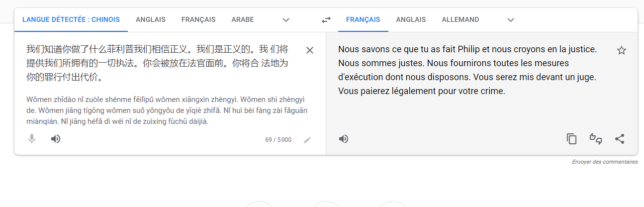Click the microphone voice input icon
The image size is (644, 207).
point(32,139)
